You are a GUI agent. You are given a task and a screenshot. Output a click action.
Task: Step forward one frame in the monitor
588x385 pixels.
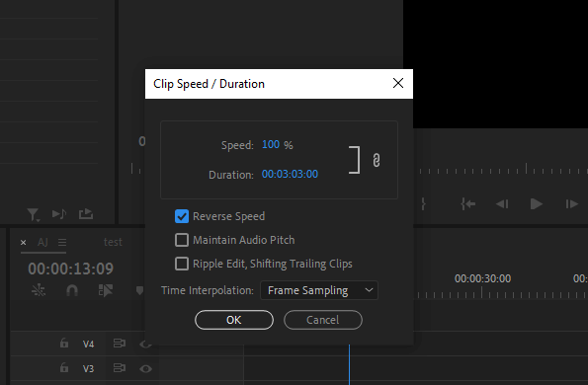[571, 204]
